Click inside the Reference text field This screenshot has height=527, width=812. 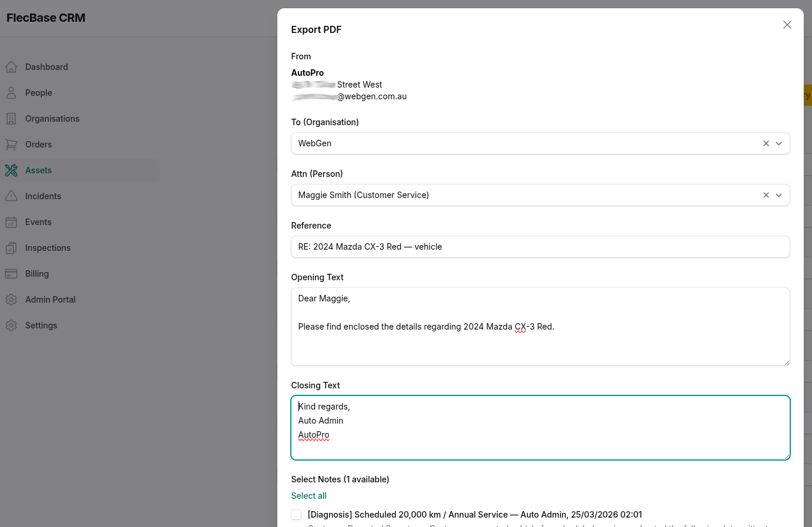pos(541,247)
